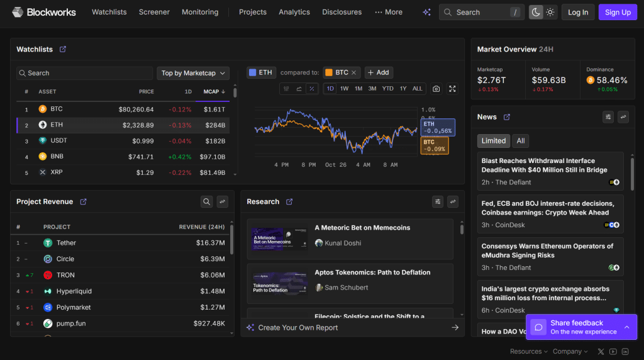Toggle percent scale on the chart
This screenshot has width=644, height=360.
312,89
